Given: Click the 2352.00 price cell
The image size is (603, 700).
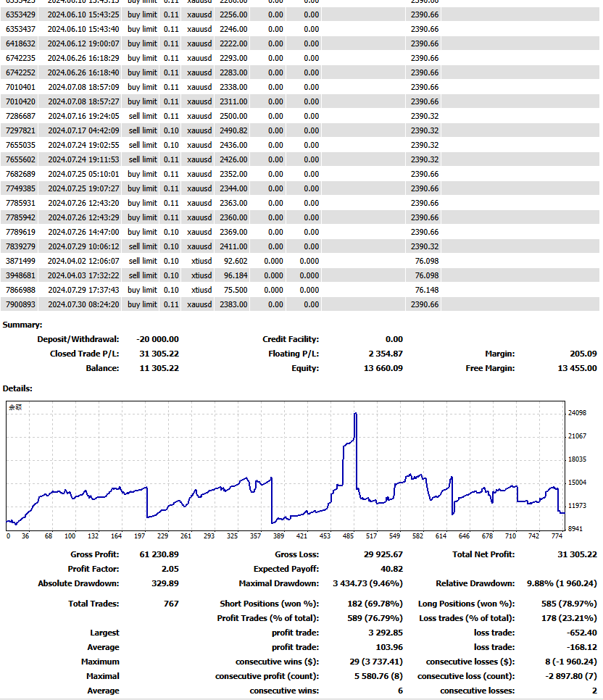Looking at the screenshot, I should 233,174.
